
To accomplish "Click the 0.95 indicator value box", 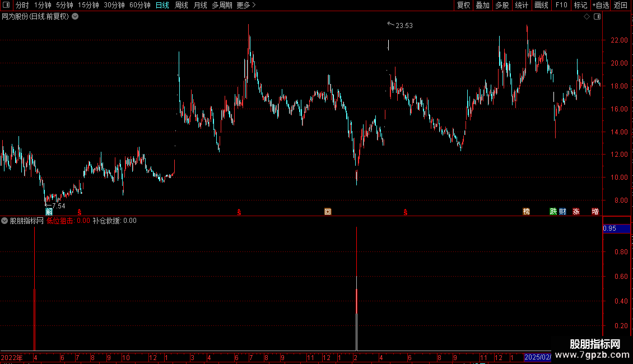I will [616, 228].
